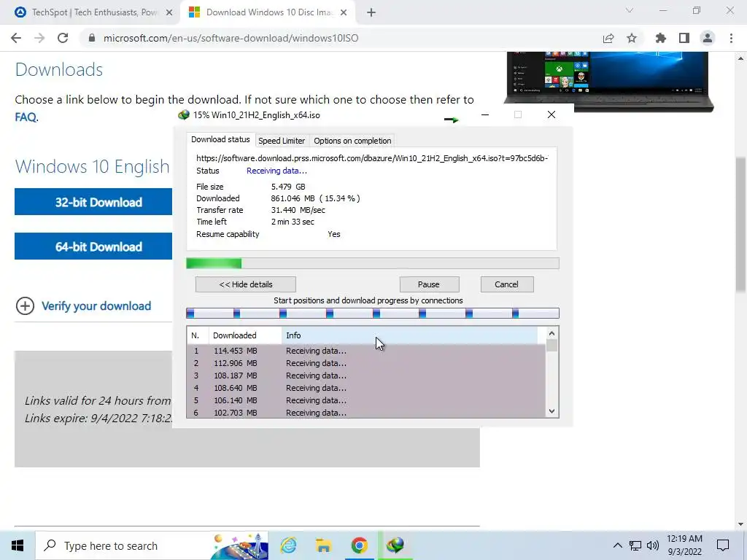Close the Download Windows 10 Disc Image tab
The image size is (747, 560).
(344, 13)
